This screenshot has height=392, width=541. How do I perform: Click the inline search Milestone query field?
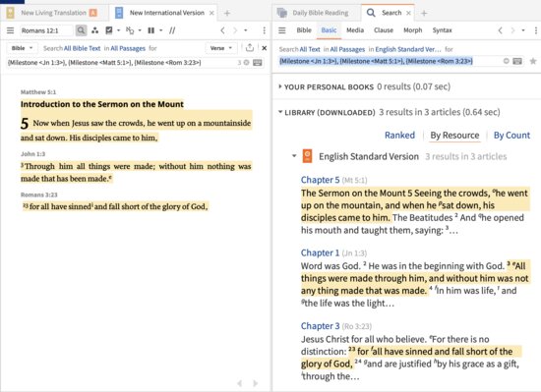tap(121, 63)
